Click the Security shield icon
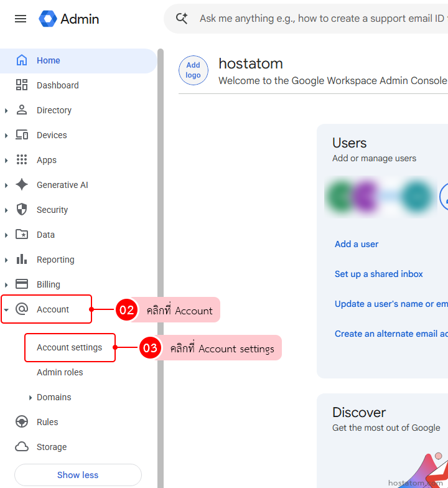 pyautogui.click(x=21, y=209)
